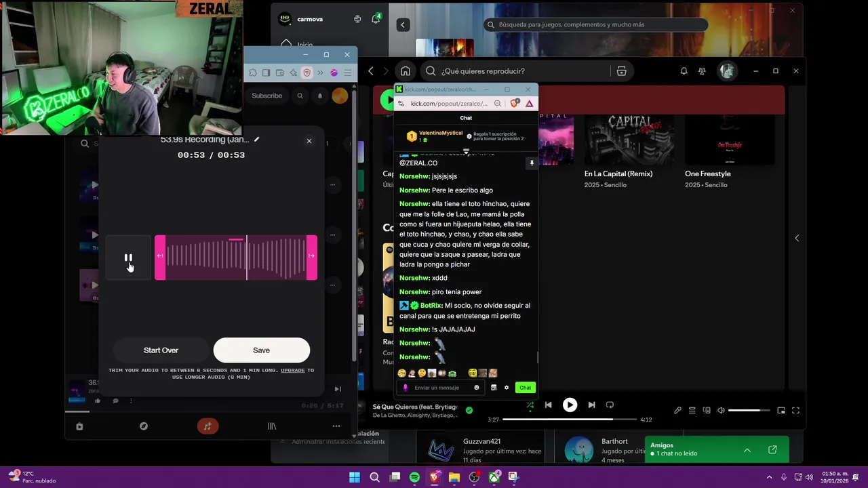This screenshot has width=868, height=488.
Task: Save the trimmed recording
Action: (x=261, y=350)
